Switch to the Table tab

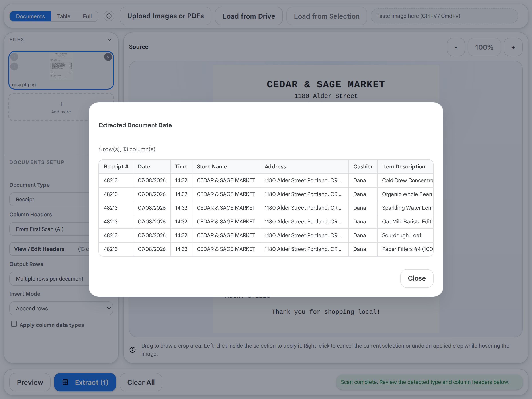(64, 16)
